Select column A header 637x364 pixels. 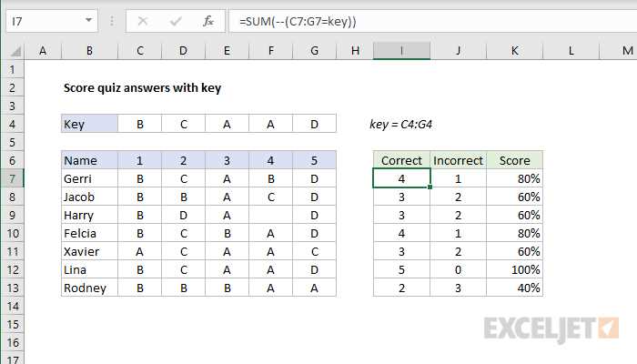click(x=43, y=51)
